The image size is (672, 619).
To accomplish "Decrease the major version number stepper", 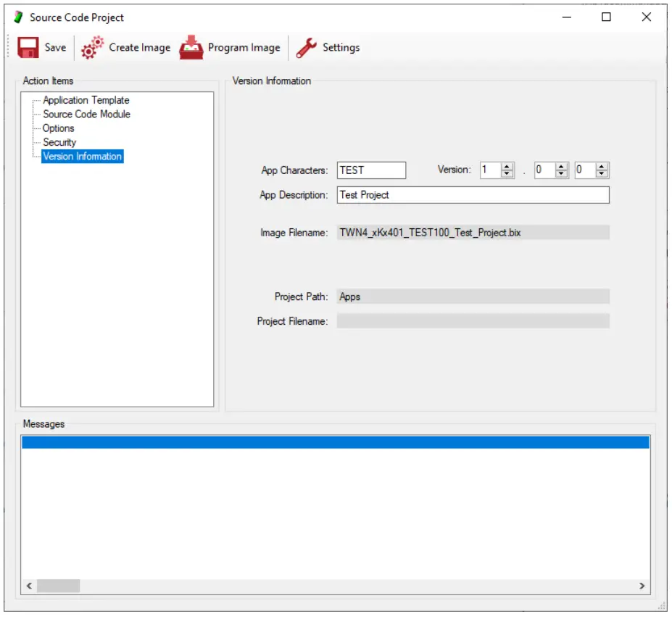I will point(507,174).
